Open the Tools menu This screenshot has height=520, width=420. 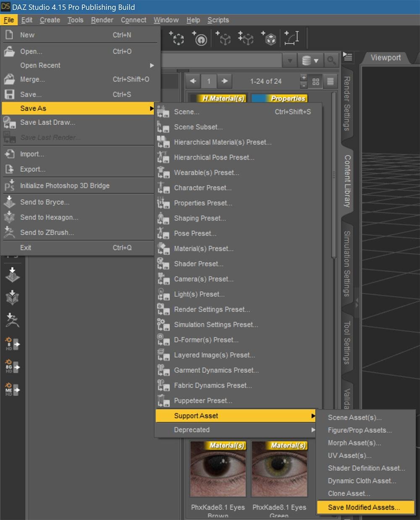point(76,20)
